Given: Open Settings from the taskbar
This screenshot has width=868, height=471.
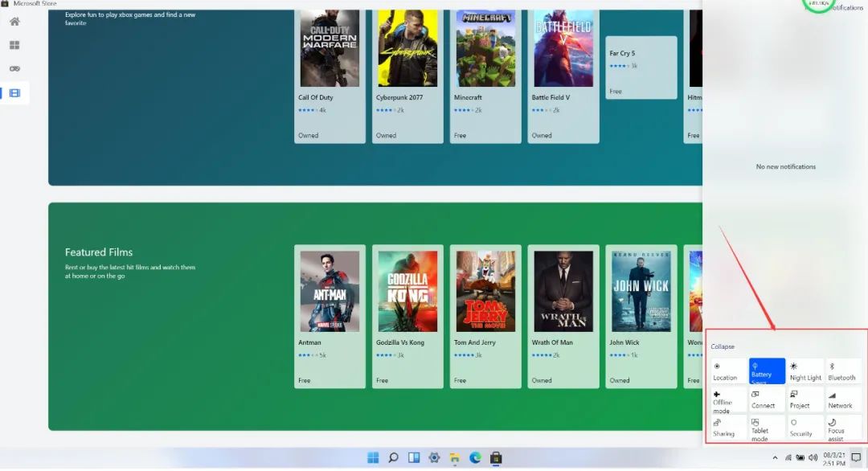Looking at the screenshot, I should pyautogui.click(x=434, y=457).
